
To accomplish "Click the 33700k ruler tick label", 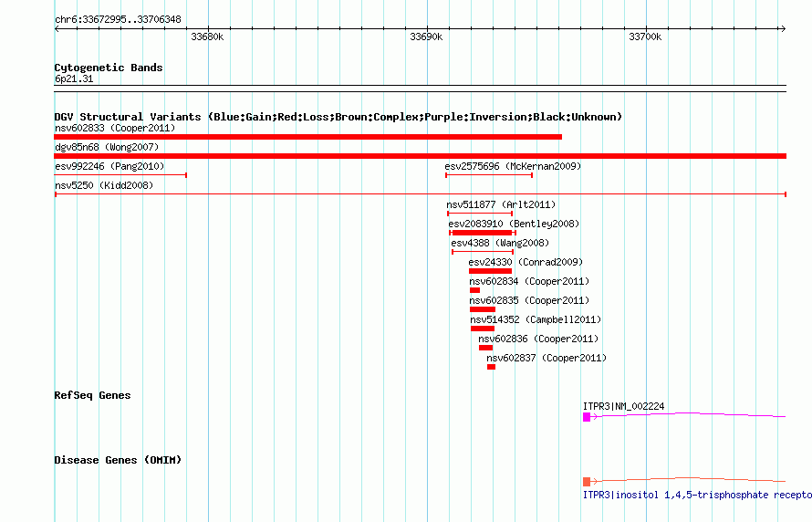I will [x=645, y=37].
